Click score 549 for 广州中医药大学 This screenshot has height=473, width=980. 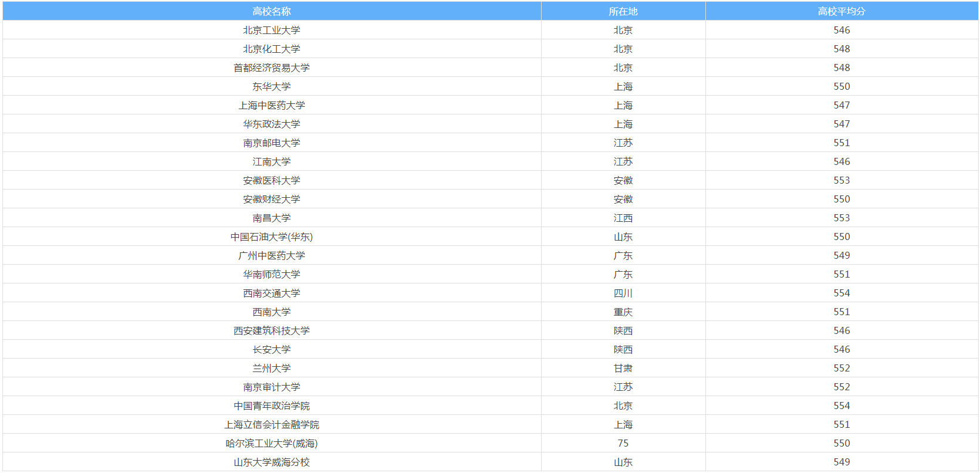tap(842, 255)
